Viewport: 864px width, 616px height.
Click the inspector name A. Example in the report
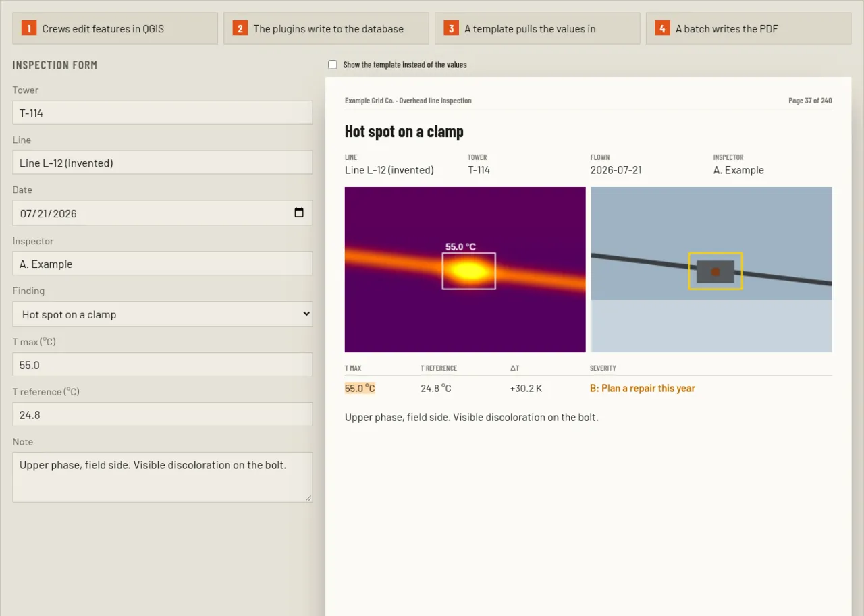(738, 170)
